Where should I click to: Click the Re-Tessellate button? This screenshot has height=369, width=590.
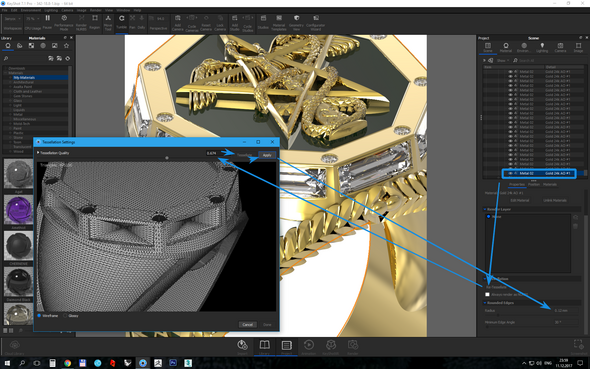[496, 287]
